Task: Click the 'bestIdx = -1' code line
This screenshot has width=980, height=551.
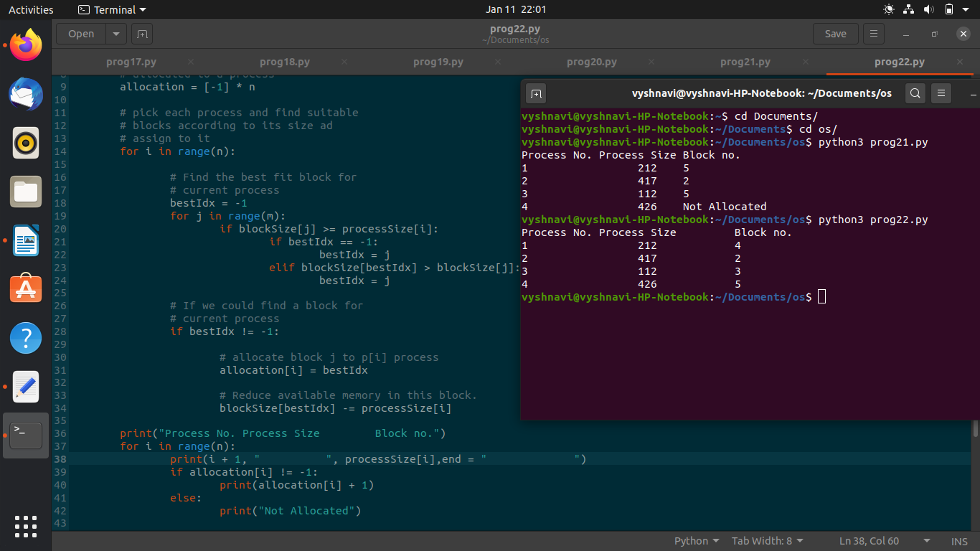Action: coord(209,203)
